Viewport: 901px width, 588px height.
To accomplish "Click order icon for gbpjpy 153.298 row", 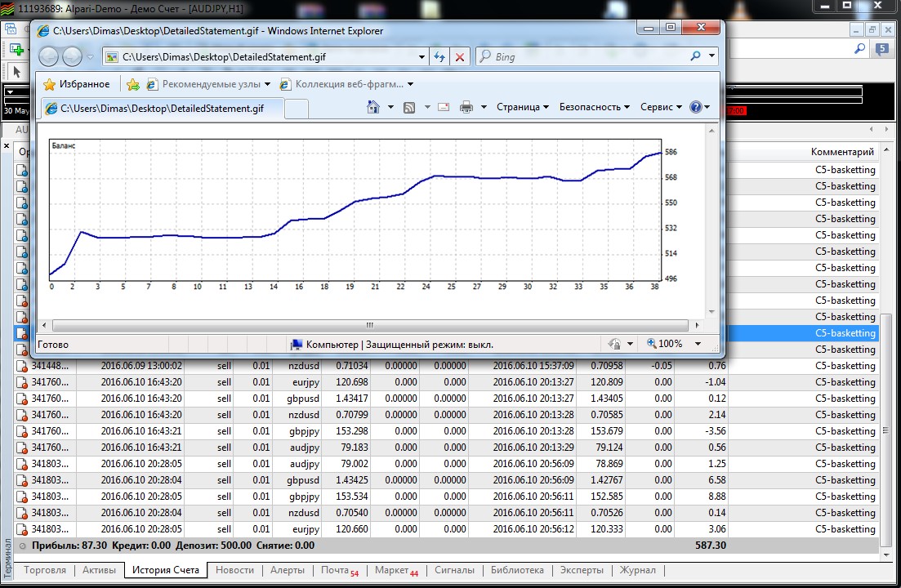I will pos(22,431).
